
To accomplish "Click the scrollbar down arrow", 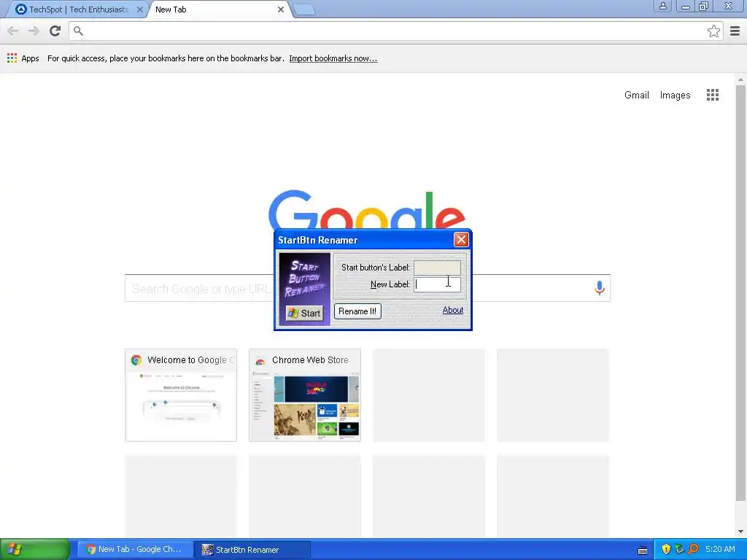I will point(740,532).
